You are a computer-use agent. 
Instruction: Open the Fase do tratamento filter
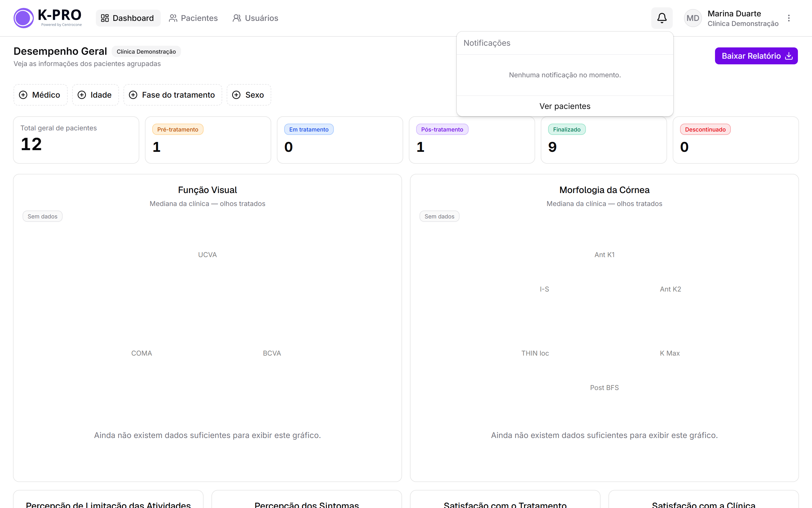(x=173, y=95)
